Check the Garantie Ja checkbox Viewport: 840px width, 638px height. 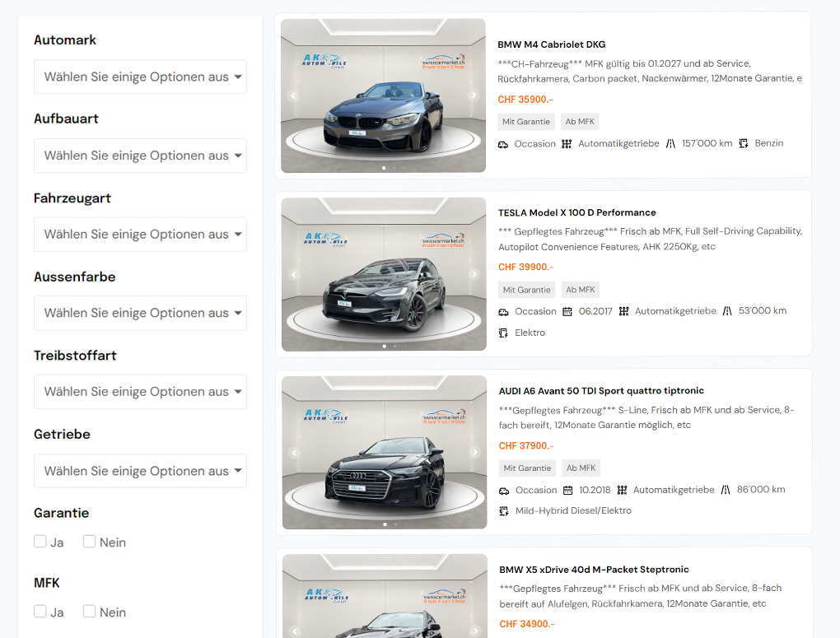pos(40,542)
